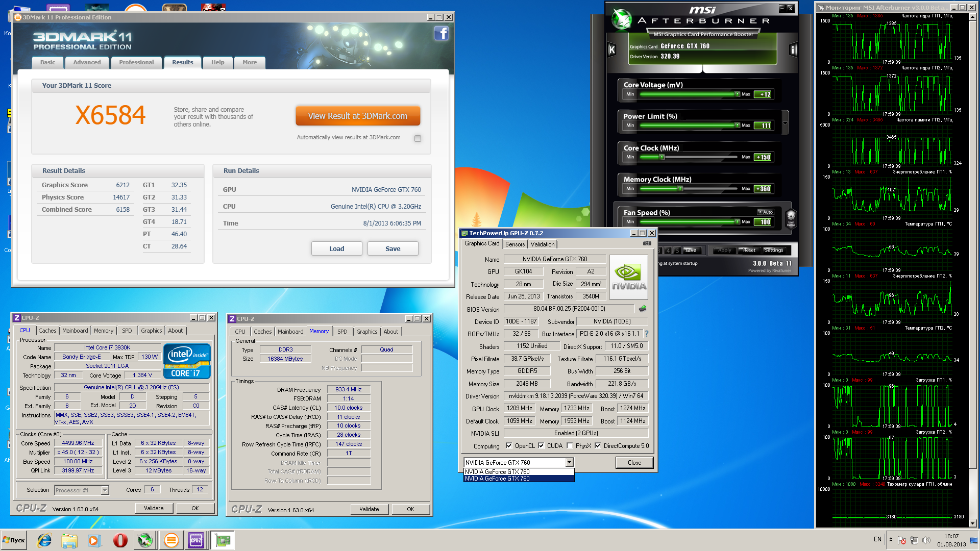This screenshot has height=551, width=980.
Task: Switch to 3DMark 11 taskbar button
Action: pos(171,540)
